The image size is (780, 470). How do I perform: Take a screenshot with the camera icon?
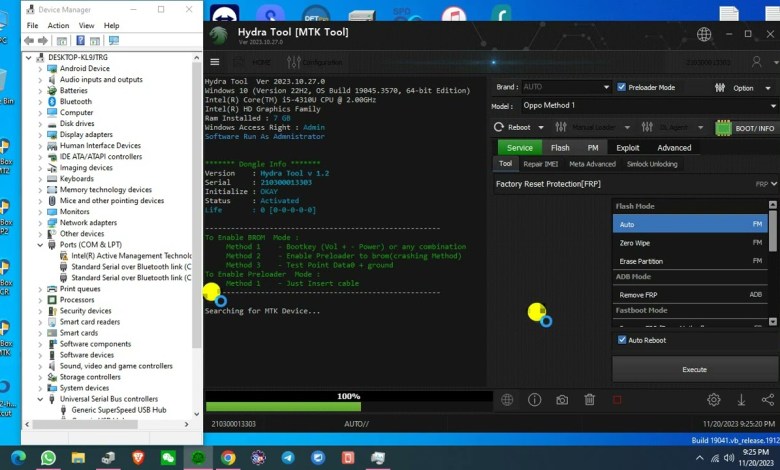point(562,400)
